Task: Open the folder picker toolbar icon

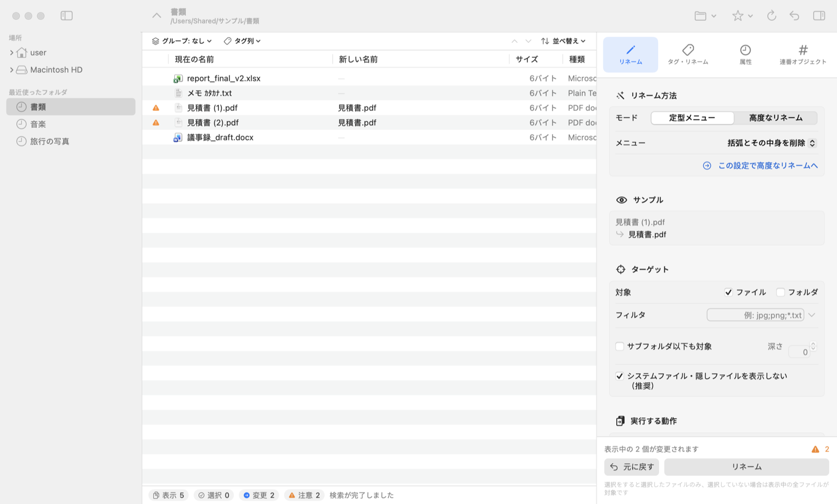Action: [705, 16]
